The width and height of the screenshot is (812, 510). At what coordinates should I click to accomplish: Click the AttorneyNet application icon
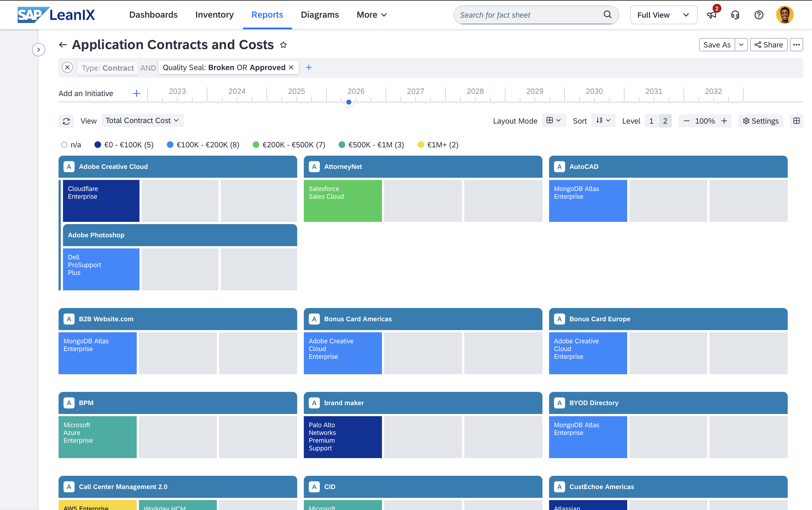[314, 166]
